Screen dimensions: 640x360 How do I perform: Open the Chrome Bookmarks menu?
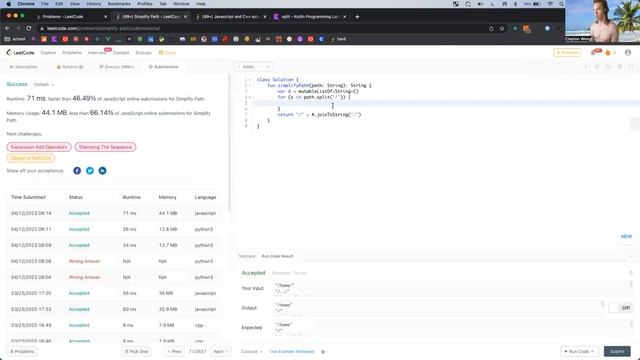[x=119, y=4]
